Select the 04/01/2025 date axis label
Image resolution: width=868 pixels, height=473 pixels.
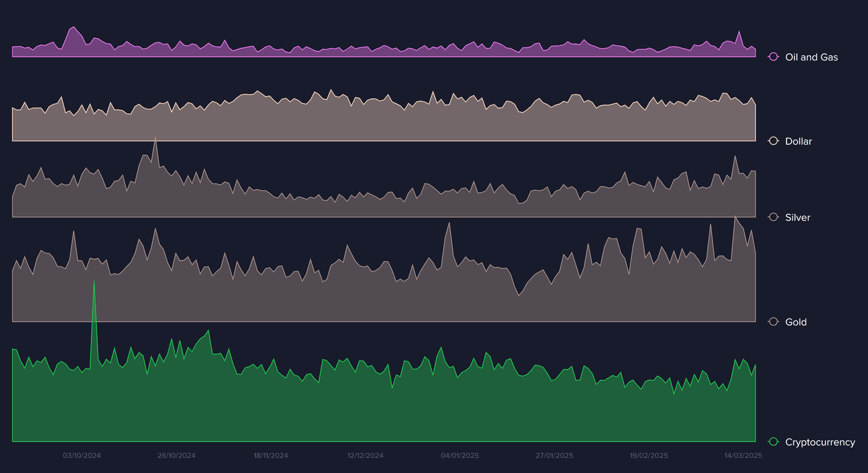[x=459, y=455]
